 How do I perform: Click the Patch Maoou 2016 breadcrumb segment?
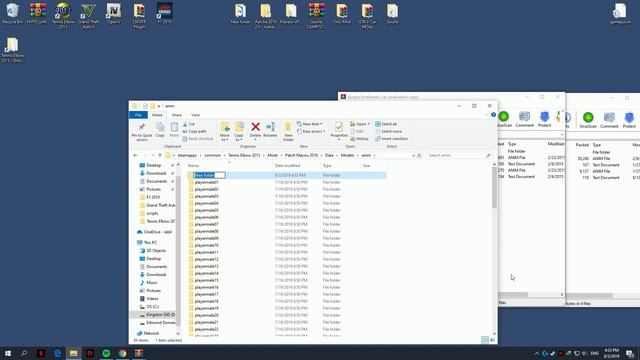pos(301,156)
